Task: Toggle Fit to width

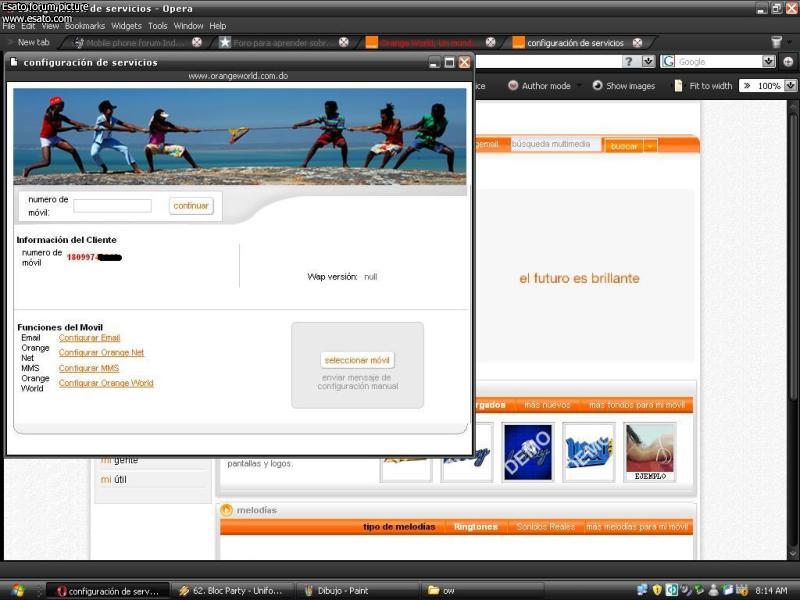Action: 703,86
